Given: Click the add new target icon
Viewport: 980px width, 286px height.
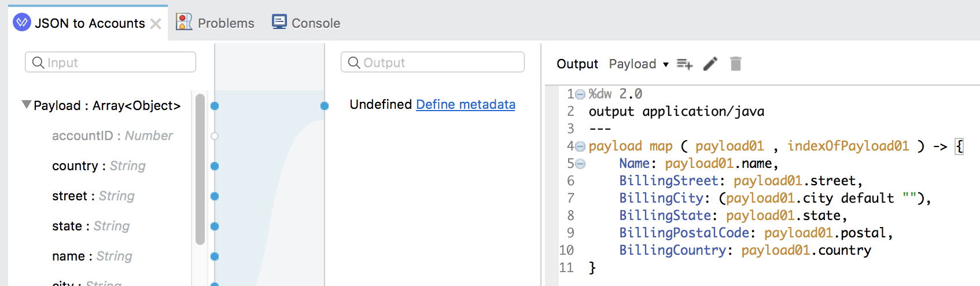Looking at the screenshot, I should tap(684, 64).
